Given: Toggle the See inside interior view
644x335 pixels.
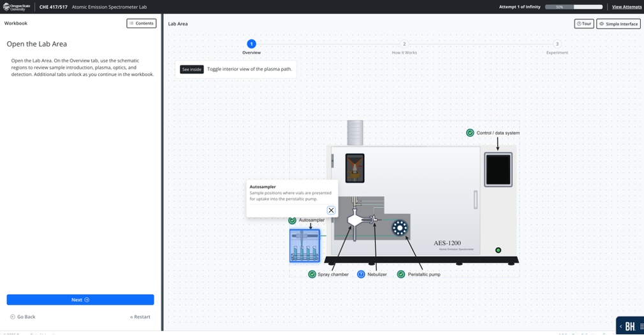Looking at the screenshot, I should pos(192,69).
